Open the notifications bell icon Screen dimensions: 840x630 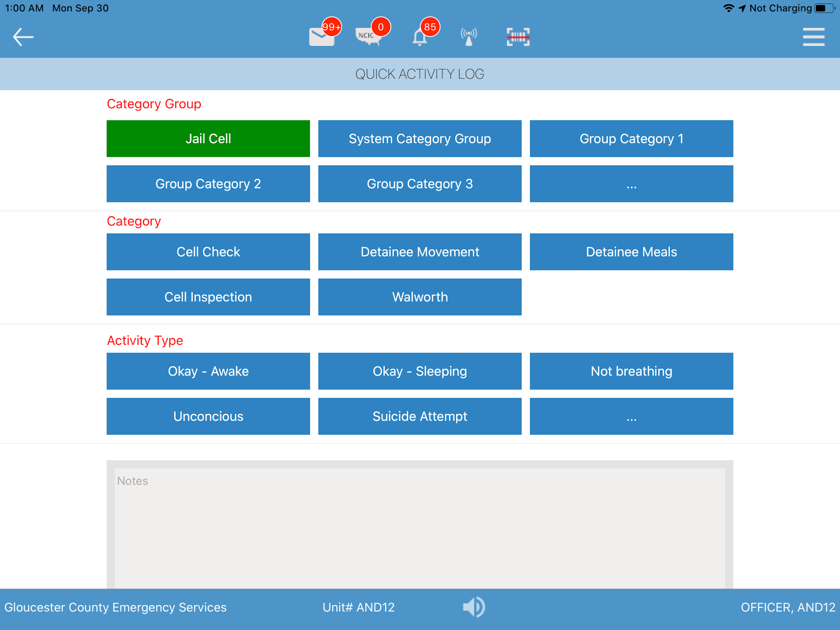pos(420,37)
